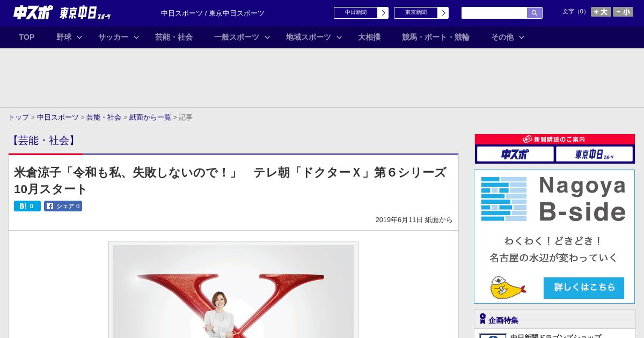
Task: Go to the TOP menu item
Action: tap(27, 37)
